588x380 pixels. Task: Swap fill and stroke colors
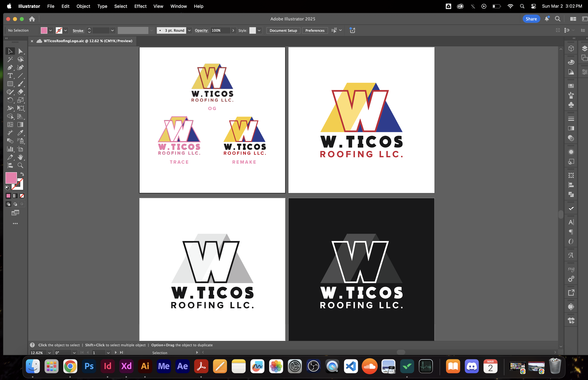tap(22, 174)
